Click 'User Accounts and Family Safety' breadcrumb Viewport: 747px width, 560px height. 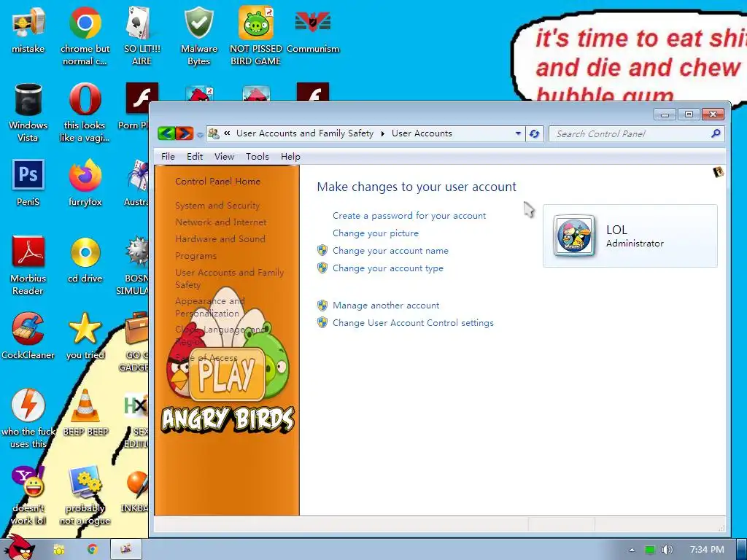305,133
